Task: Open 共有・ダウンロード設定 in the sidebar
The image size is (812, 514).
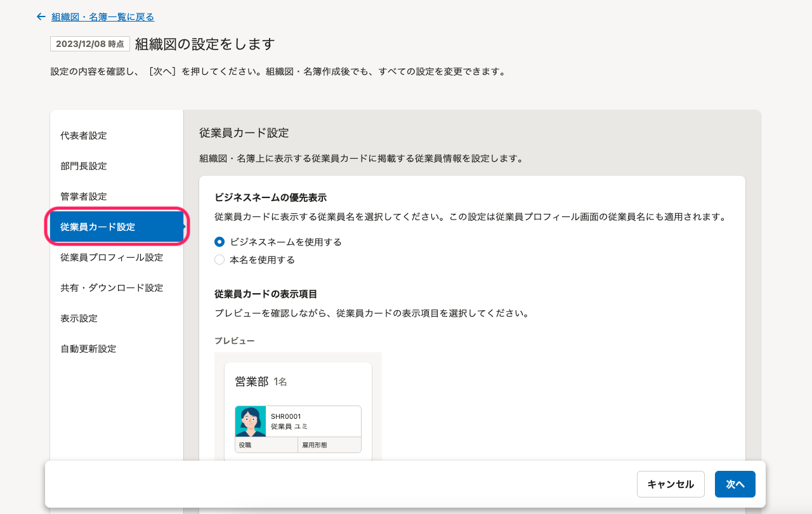Action: click(x=112, y=287)
